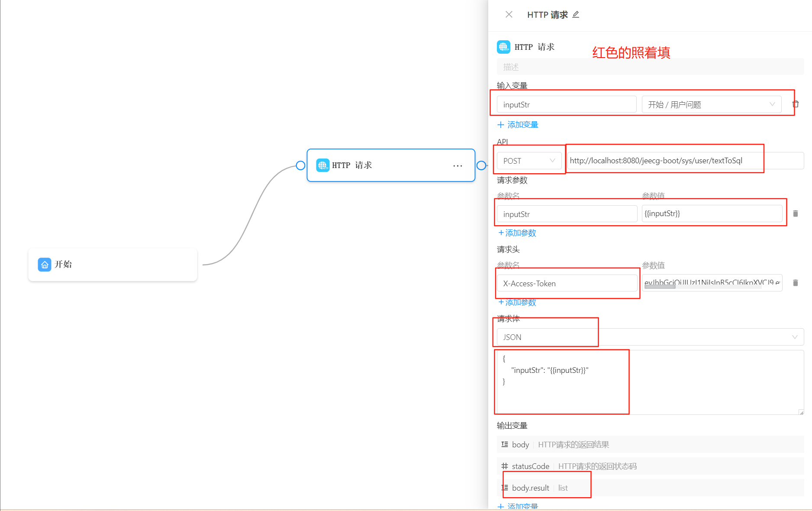
Task: Click the 描述 description field
Action: click(x=650, y=67)
